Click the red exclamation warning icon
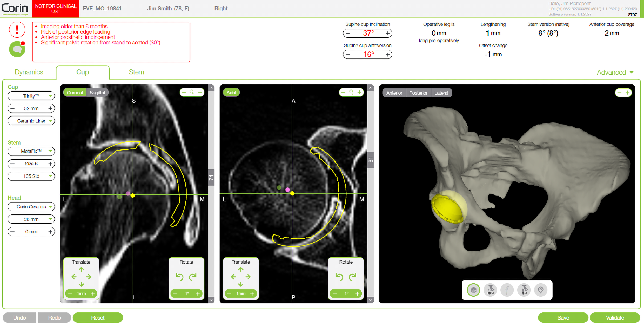The height and width of the screenshot is (326, 644). 17,30
